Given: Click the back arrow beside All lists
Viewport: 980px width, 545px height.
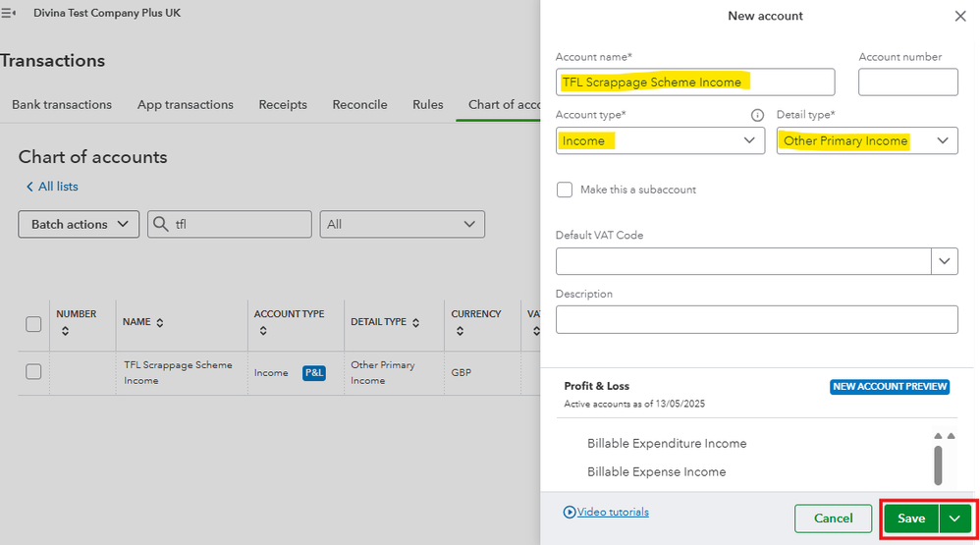Looking at the screenshot, I should [28, 187].
